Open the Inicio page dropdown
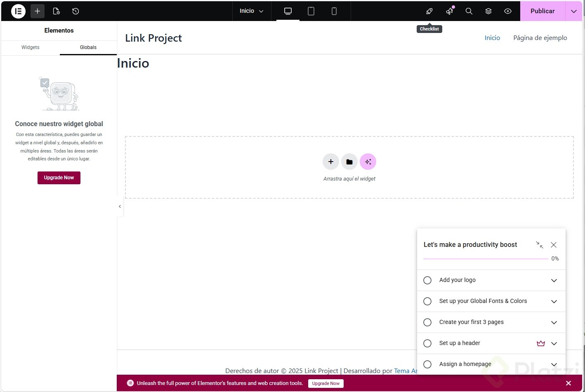 click(251, 11)
